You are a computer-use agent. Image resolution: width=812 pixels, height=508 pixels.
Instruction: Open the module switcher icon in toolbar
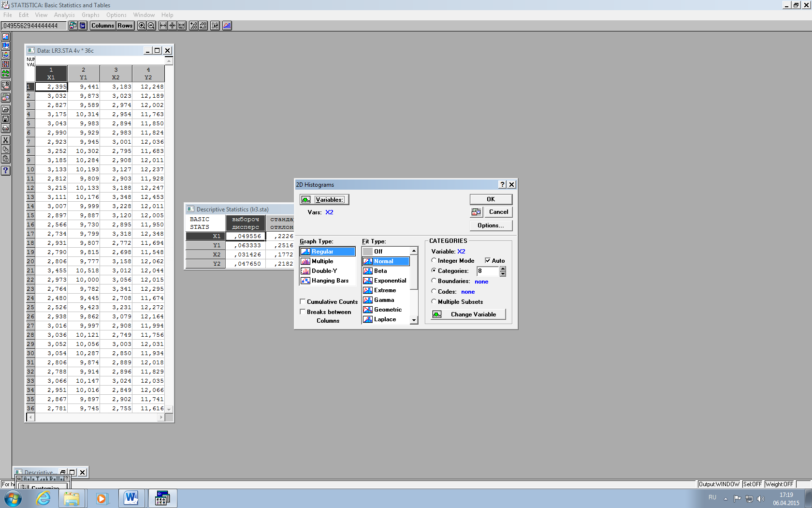point(73,26)
